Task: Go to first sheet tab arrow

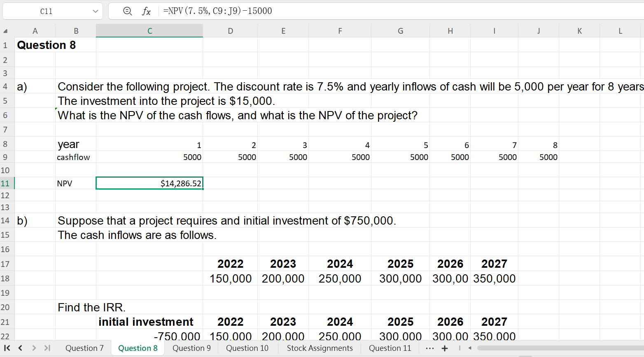Action: click(7, 348)
